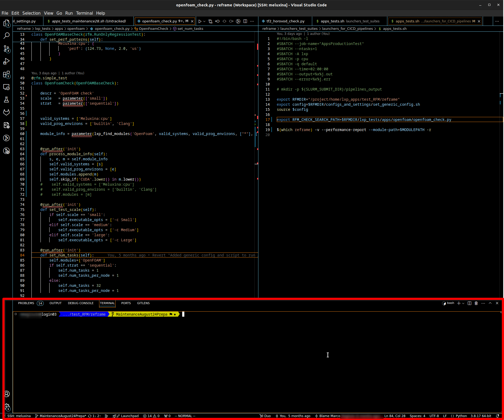504x420 pixels.
Task: Click the SSH: meluxina remote indicator
Action: point(18,416)
